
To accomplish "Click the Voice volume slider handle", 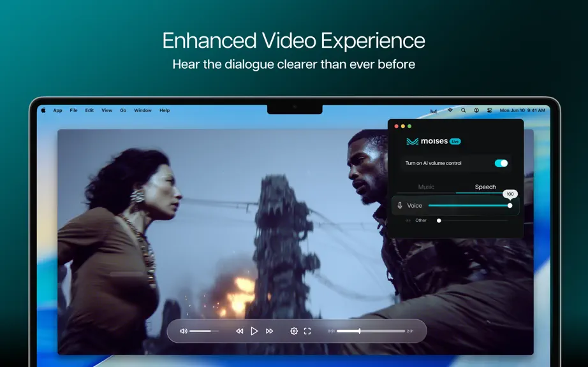I will pyautogui.click(x=510, y=206).
